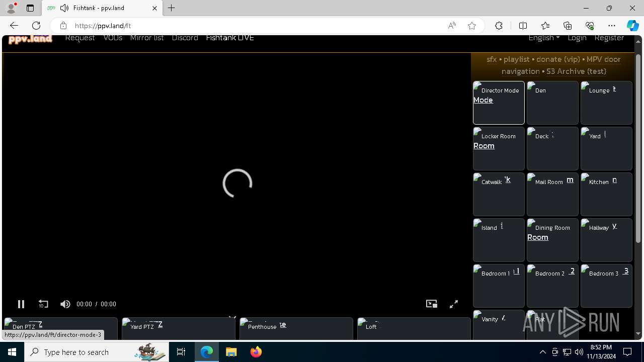Screen dimensions: 644x362
Task: Open Edge Settings and more menu
Action: (x=612, y=26)
